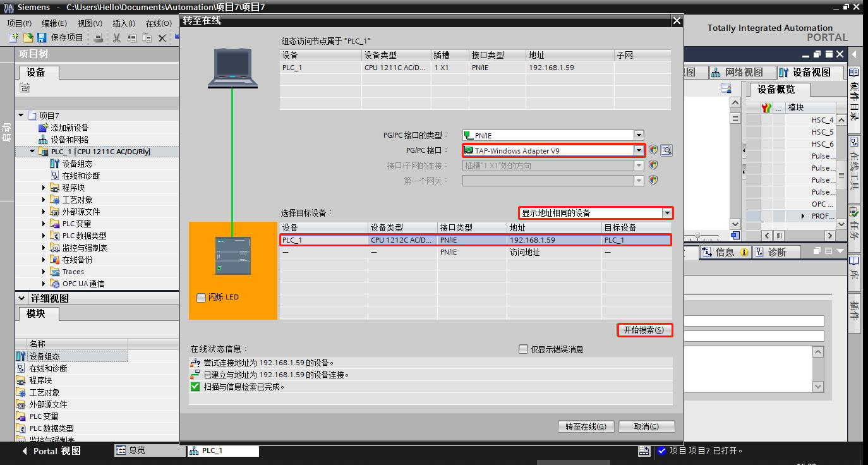The width and height of the screenshot is (868, 465).
Task: Click shield icon next to TAP-Windows Adapter
Action: 653,150
